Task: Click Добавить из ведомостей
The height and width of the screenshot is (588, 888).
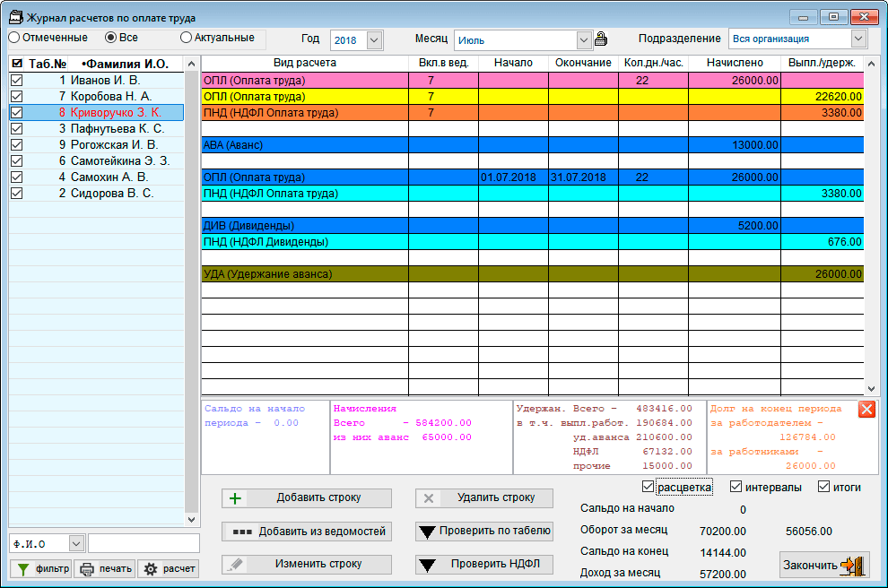Action: coord(307,532)
